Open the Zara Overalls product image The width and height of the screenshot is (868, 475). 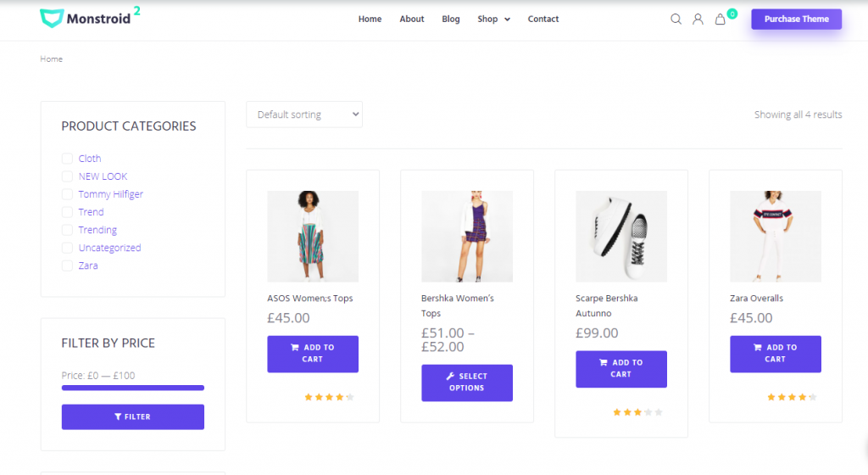pos(776,237)
